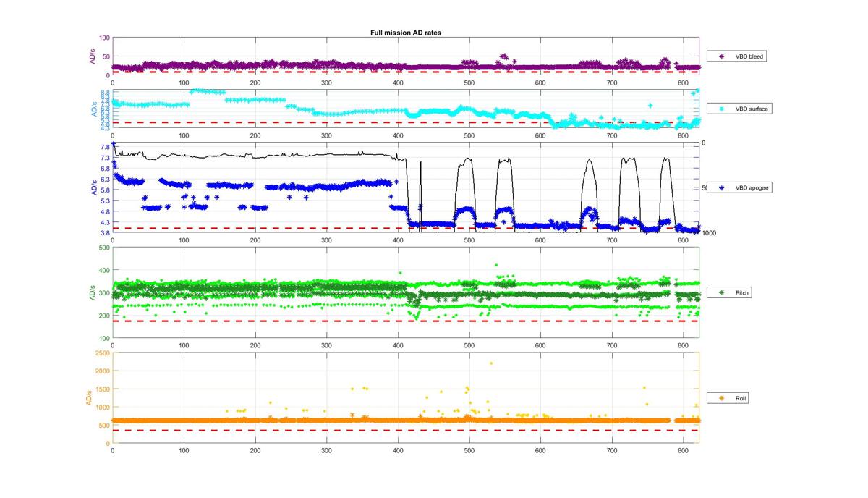Click the blue AD/s label of apogee plot
Screen dimensions: 868x498
pos(93,187)
